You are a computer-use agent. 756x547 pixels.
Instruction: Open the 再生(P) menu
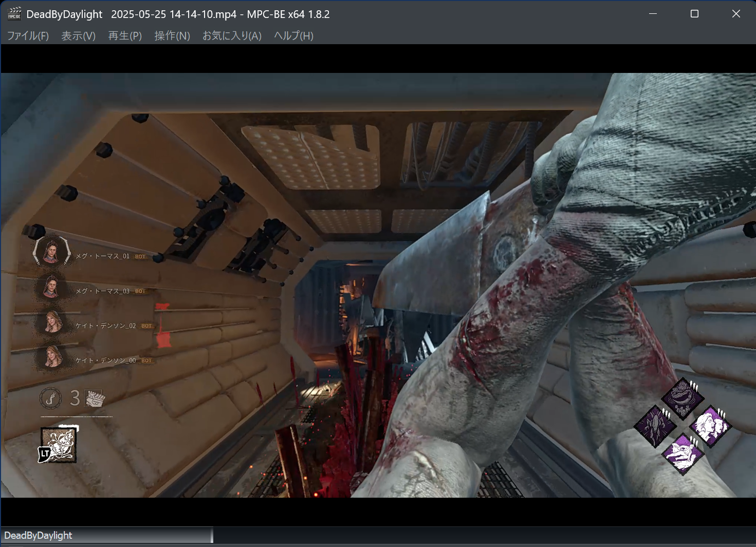click(x=125, y=35)
